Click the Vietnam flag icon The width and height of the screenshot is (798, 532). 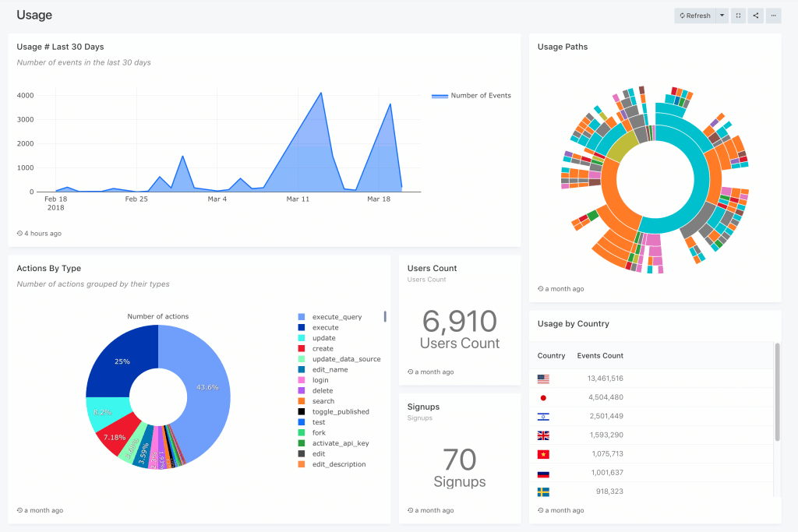pyautogui.click(x=543, y=453)
